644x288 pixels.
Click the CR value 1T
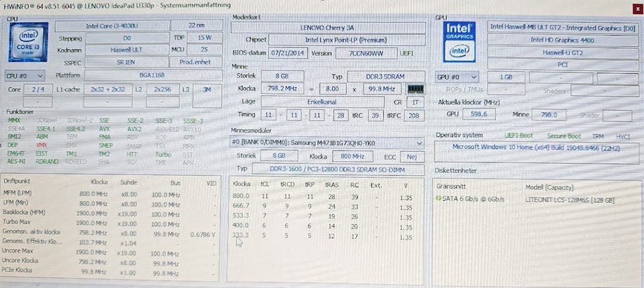[415, 102]
